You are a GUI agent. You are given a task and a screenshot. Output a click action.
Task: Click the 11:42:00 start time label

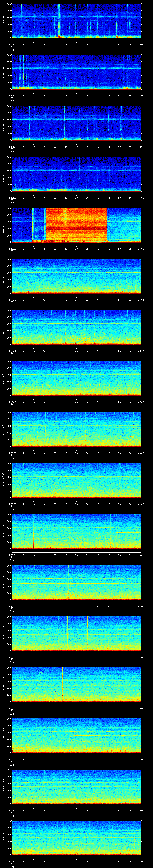point(12,708)
